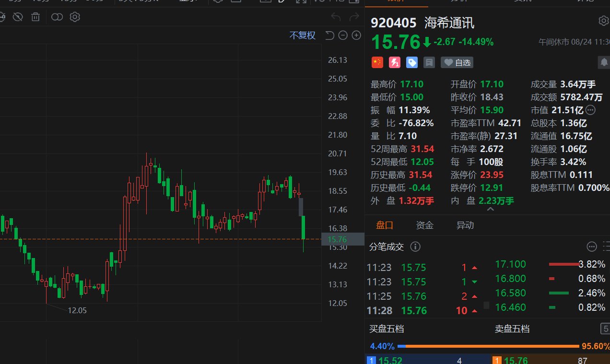This screenshot has width=610, height=364.
Task: Click the 成交额 value 5782.47万
Action: tap(582, 97)
